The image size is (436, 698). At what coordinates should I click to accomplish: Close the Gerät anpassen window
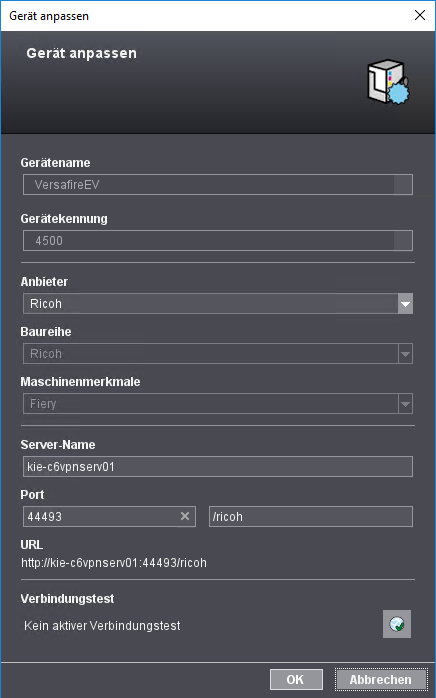(x=420, y=15)
